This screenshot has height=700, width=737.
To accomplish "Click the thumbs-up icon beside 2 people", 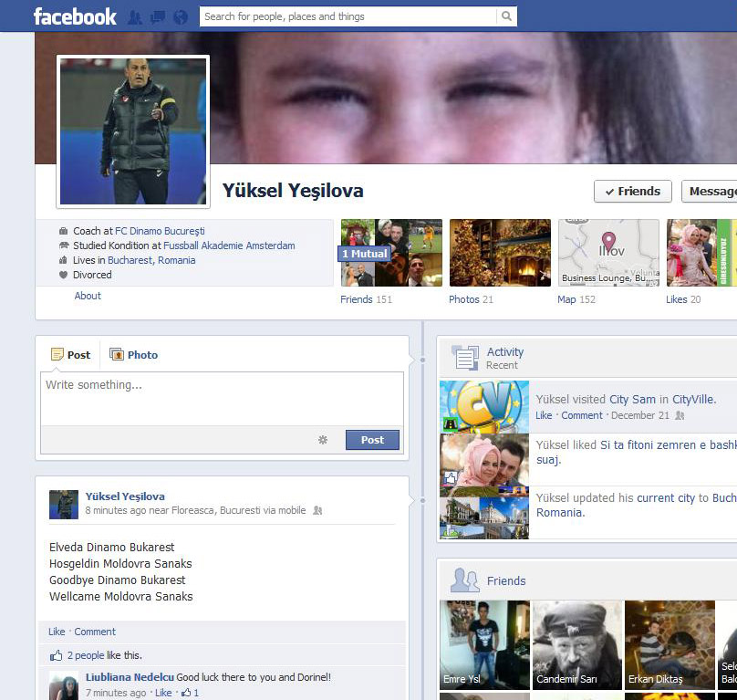I will [x=57, y=655].
